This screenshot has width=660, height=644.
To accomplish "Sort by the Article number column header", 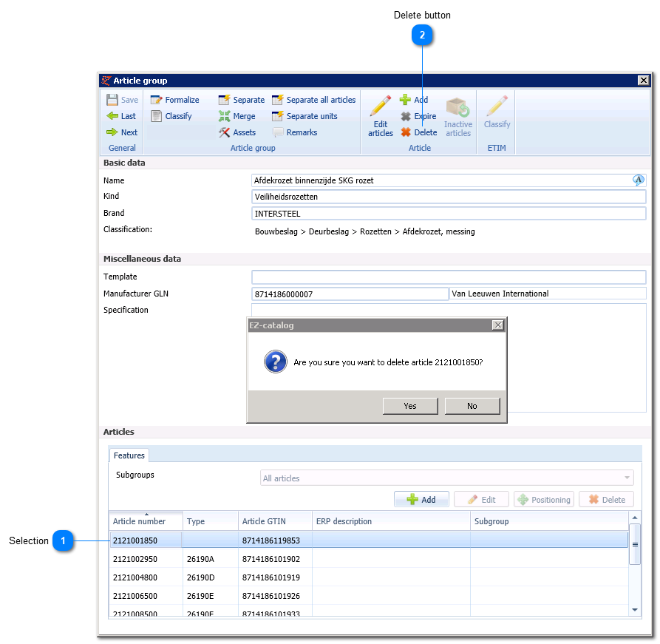I will (x=146, y=521).
